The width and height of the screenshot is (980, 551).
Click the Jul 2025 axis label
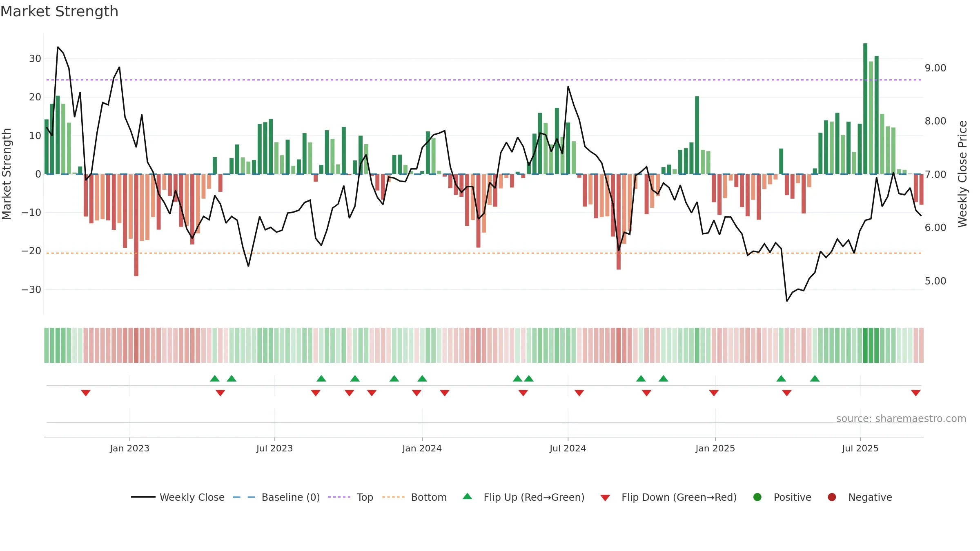[x=860, y=448]
